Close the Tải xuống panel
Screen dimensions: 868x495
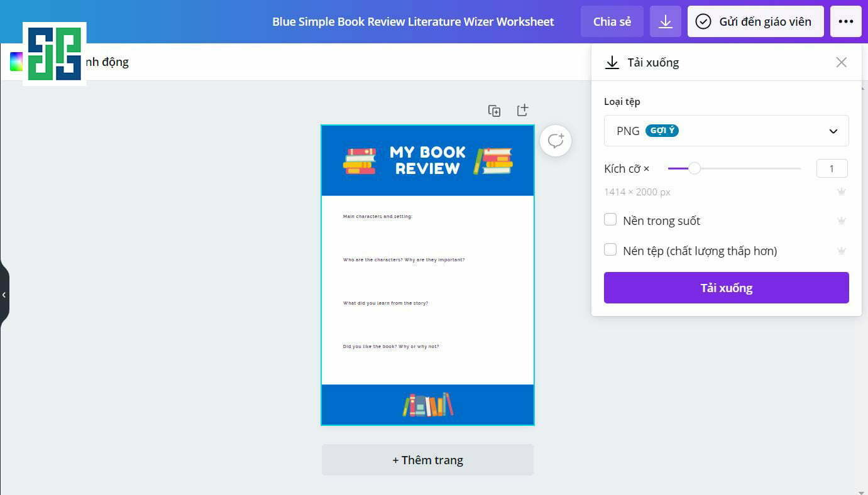842,62
